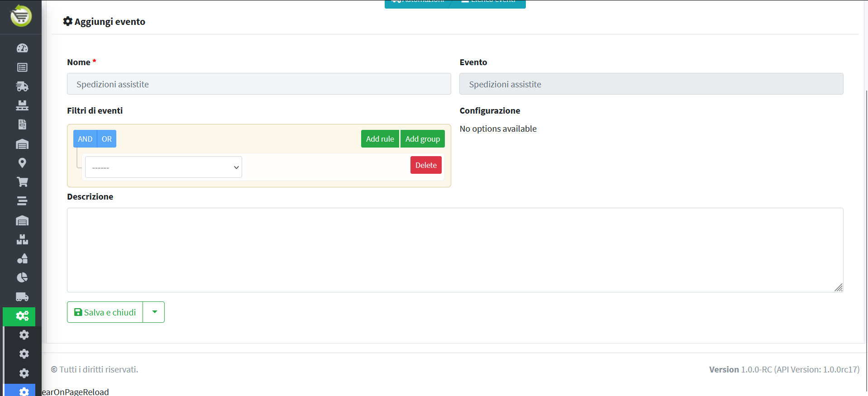This screenshot has width=868, height=396.
Task: Open the pallet sidebar icon
Action: click(22, 105)
